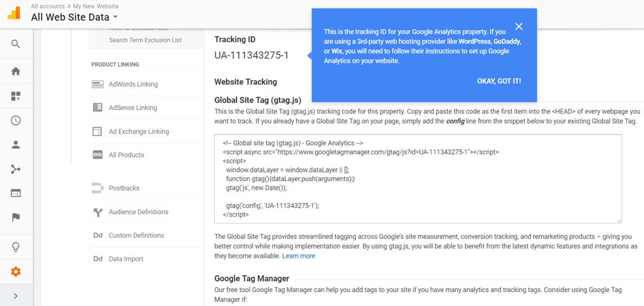Screen dimensions: 644x306
Task: Expand sidebar with the bottom chevron arrow
Action: pyautogui.click(x=16, y=296)
